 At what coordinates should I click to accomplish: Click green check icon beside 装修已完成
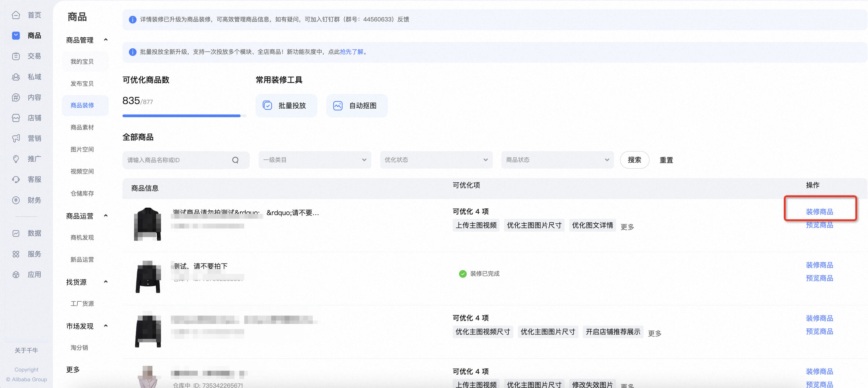[x=463, y=274]
